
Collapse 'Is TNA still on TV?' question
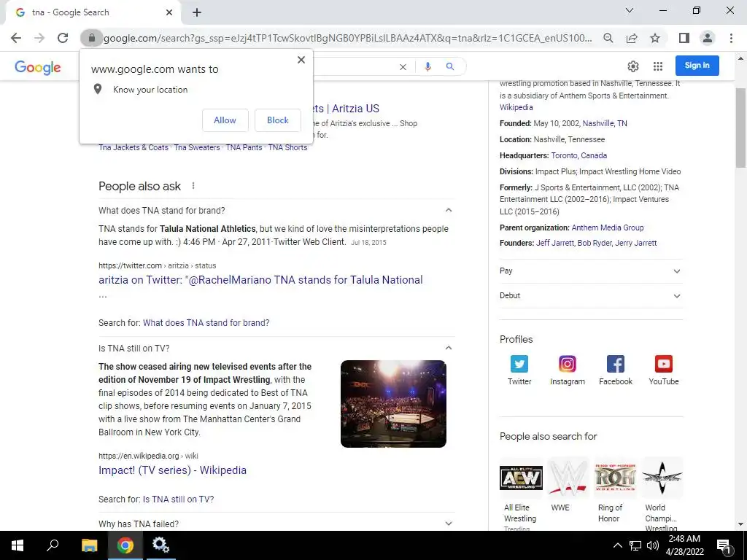click(275, 348)
